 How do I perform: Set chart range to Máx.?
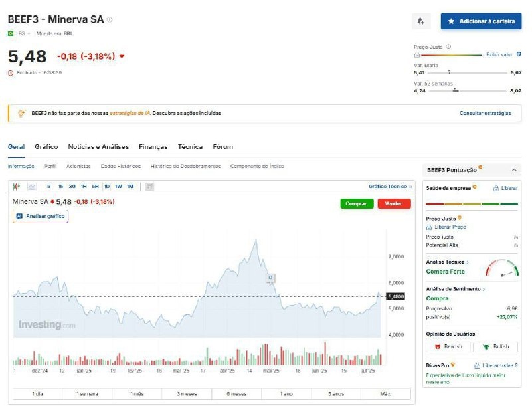point(386,394)
